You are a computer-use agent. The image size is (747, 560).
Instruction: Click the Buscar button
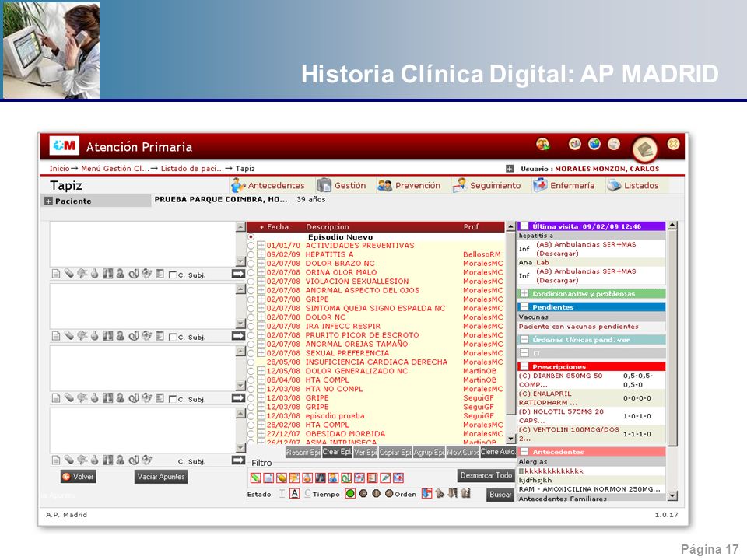coord(500,495)
